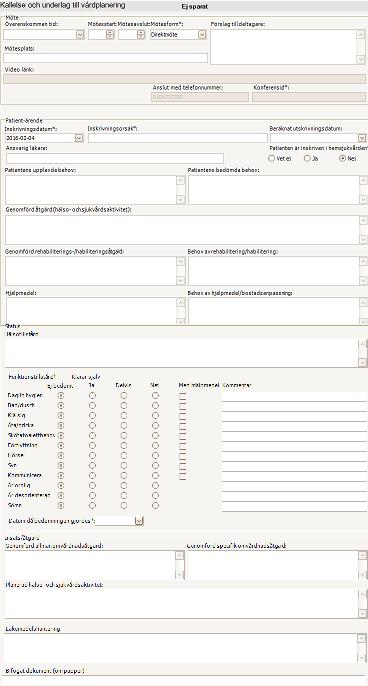Click scrollbar of Förslag till deltagare box
This screenshot has height=686, width=368.
point(361,47)
